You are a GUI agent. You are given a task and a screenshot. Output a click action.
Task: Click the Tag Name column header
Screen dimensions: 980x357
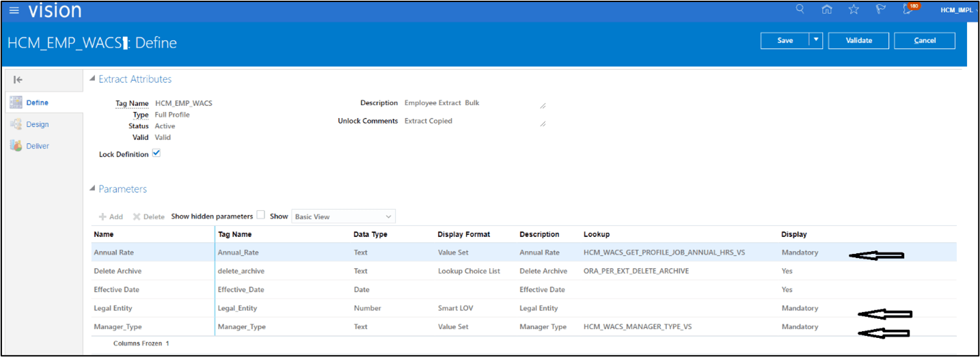(x=234, y=234)
